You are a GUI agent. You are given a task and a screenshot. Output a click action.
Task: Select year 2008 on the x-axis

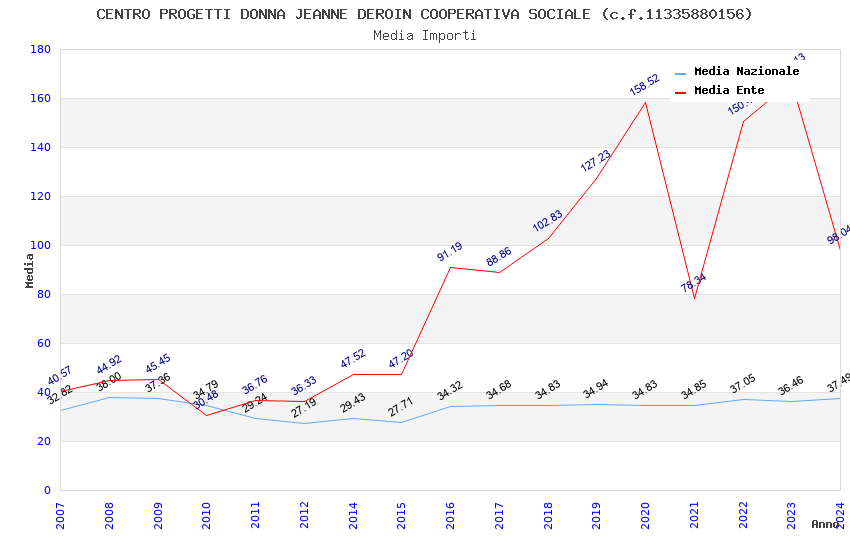[109, 515]
